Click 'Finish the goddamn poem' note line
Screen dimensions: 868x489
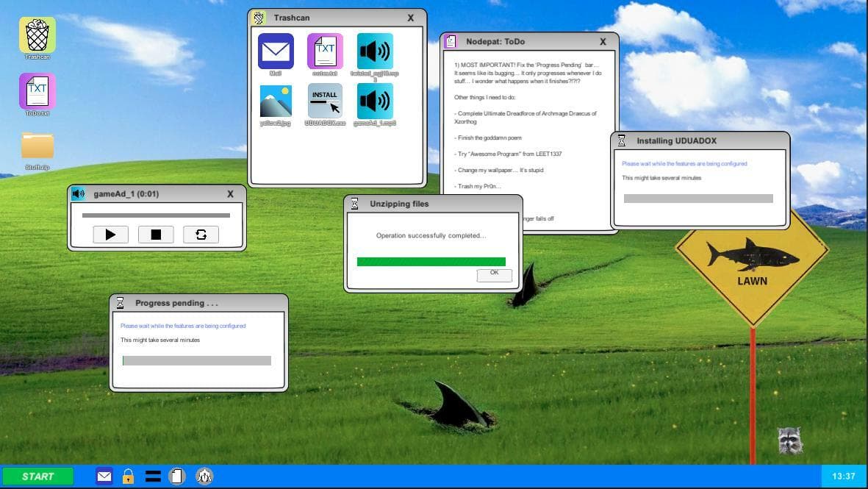pyautogui.click(x=488, y=138)
